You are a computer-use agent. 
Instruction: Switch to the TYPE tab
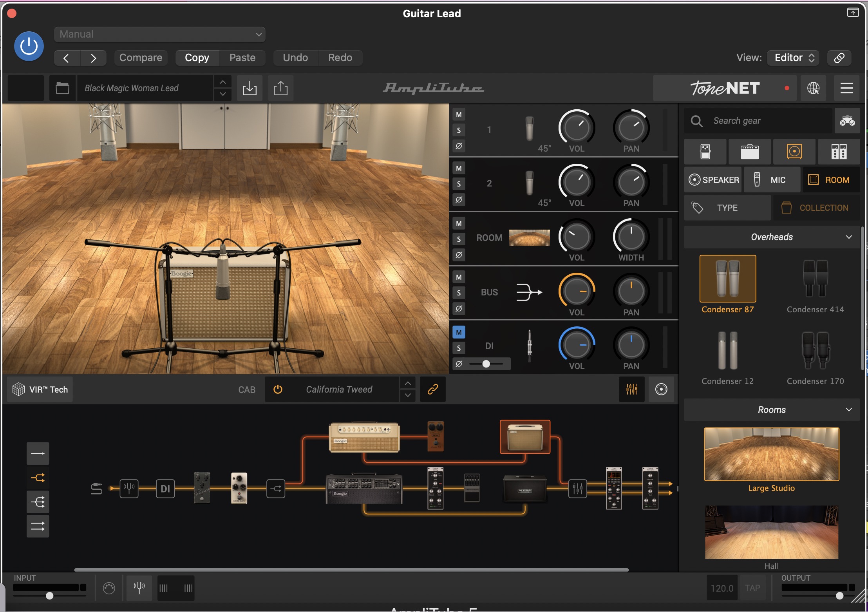(x=727, y=208)
